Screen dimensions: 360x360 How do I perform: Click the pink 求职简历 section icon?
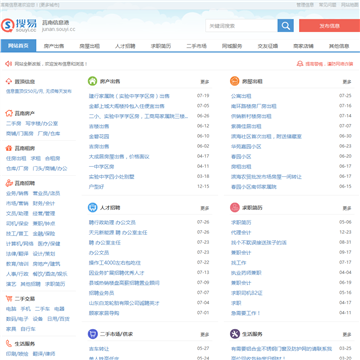[x=235, y=207]
